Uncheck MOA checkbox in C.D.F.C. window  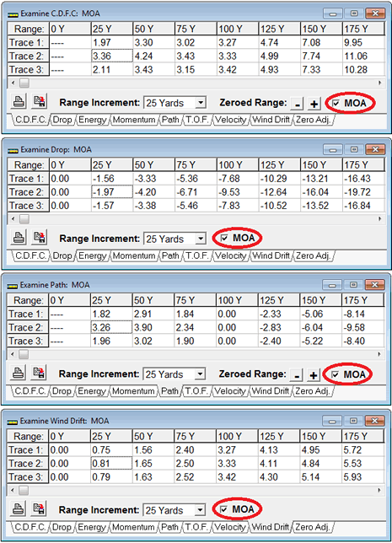(x=336, y=103)
